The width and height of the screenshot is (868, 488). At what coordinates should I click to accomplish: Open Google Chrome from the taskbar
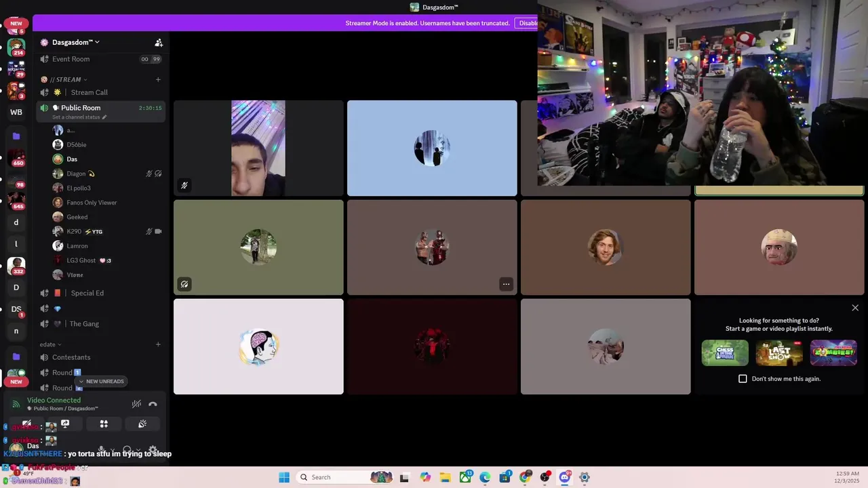(525, 477)
